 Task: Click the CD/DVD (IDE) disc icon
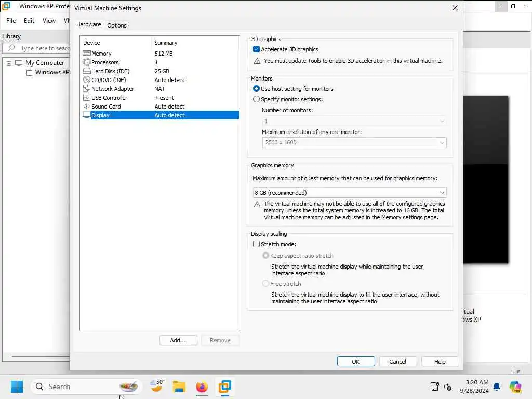pyautogui.click(x=87, y=79)
